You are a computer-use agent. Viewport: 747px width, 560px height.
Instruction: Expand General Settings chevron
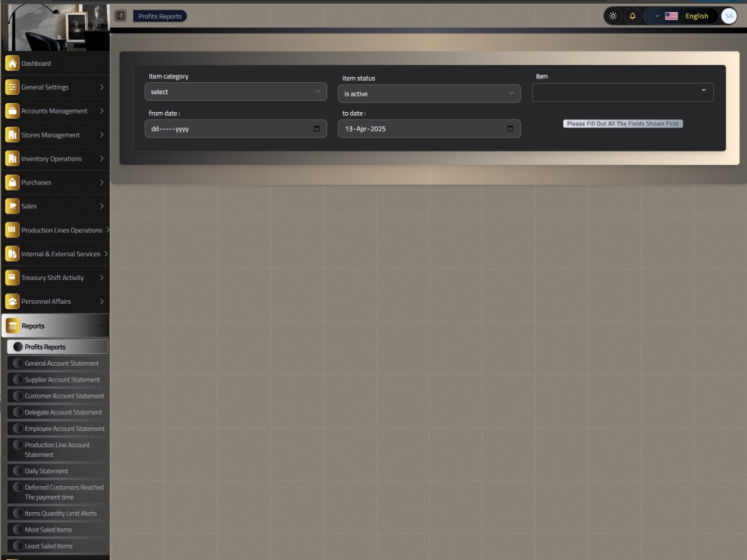pos(102,87)
